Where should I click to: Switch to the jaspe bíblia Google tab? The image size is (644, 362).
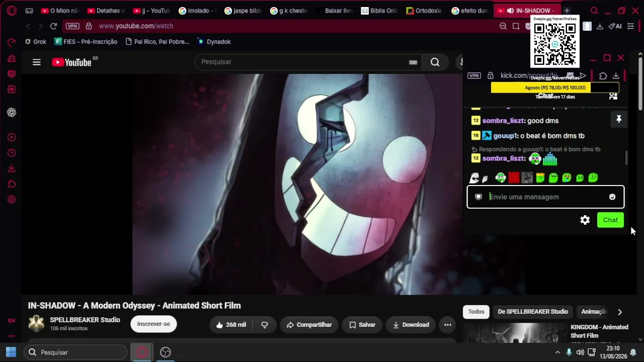click(243, 11)
